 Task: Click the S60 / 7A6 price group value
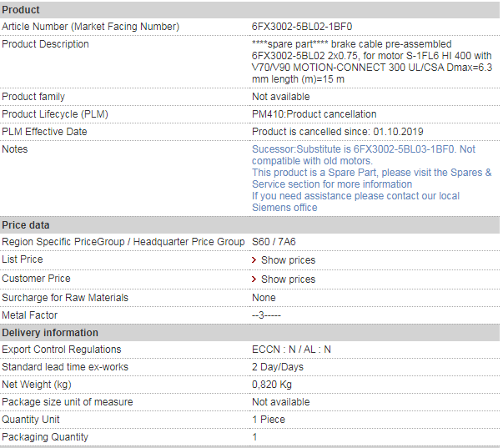[x=274, y=242]
